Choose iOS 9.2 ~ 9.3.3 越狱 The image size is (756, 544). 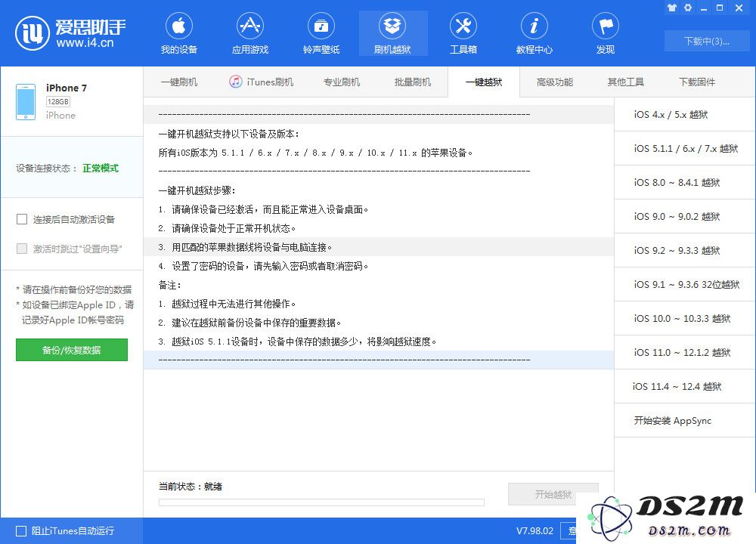pyautogui.click(x=685, y=250)
